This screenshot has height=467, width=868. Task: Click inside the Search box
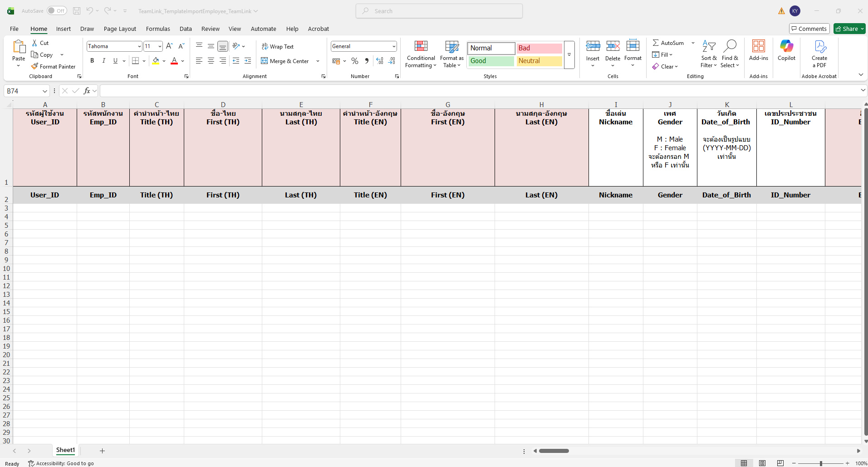click(439, 11)
